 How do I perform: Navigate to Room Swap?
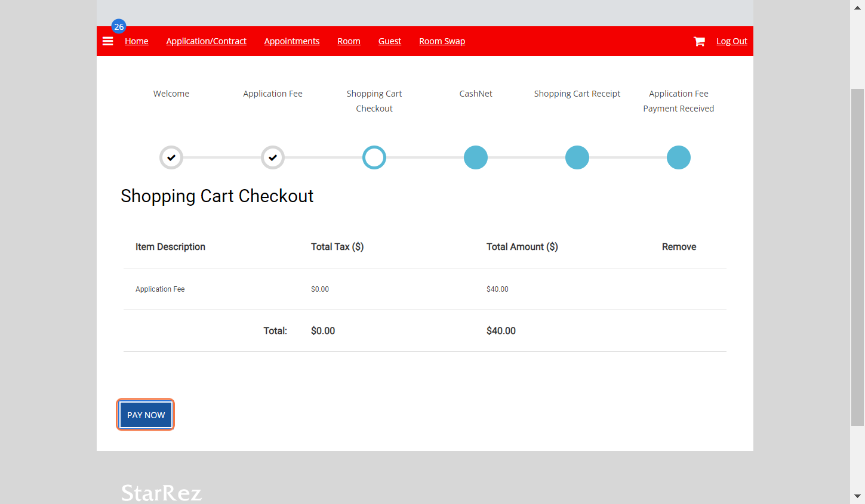coord(442,41)
